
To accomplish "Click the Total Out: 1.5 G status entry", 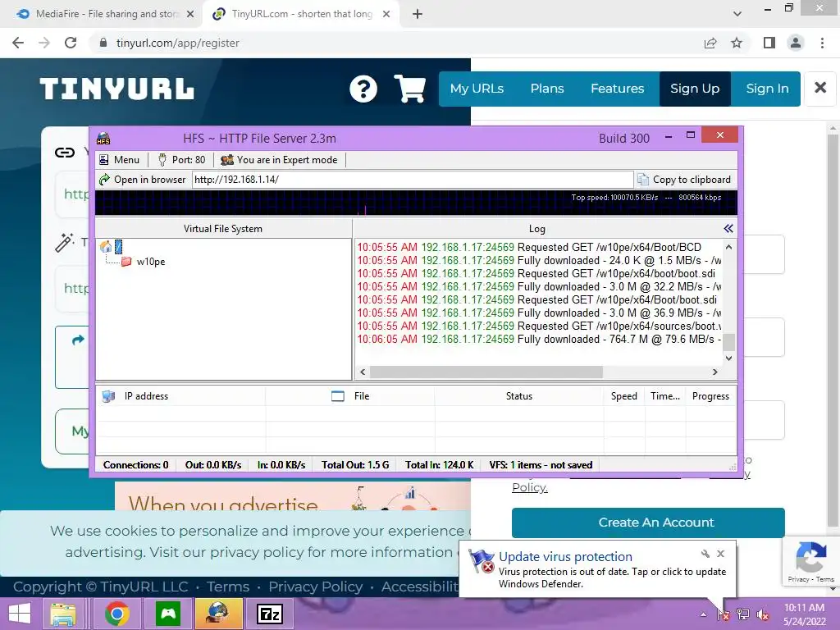I will (x=355, y=465).
